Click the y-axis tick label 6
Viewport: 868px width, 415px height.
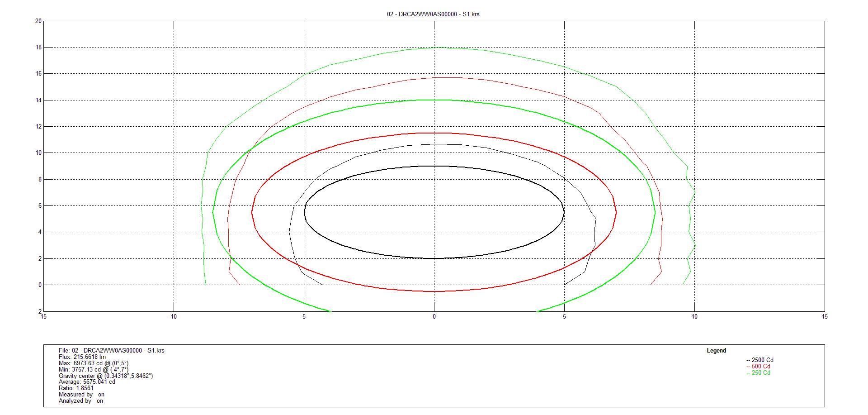(x=40, y=206)
